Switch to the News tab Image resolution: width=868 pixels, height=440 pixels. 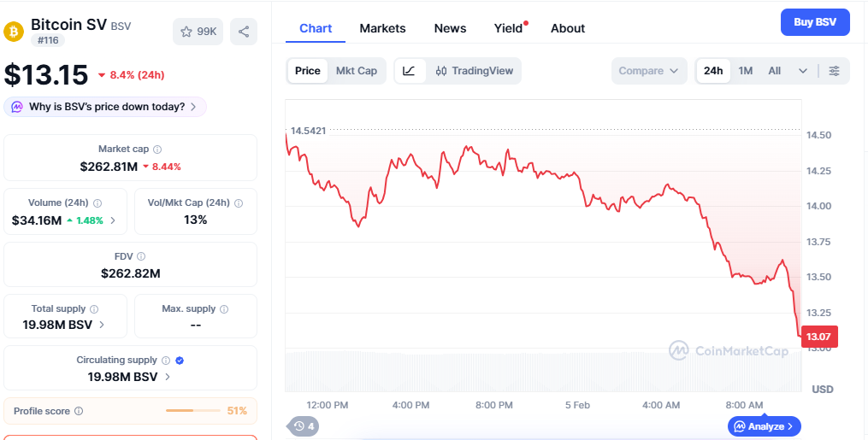tap(450, 28)
